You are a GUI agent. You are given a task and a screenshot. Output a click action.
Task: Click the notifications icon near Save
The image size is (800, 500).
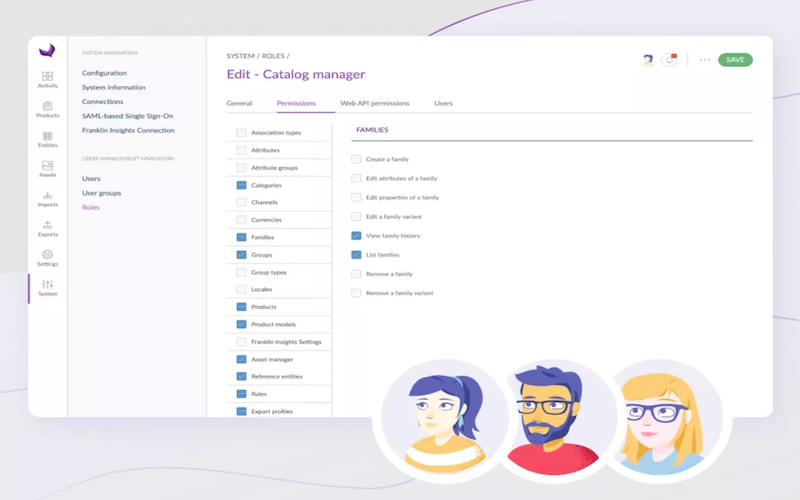coord(670,60)
